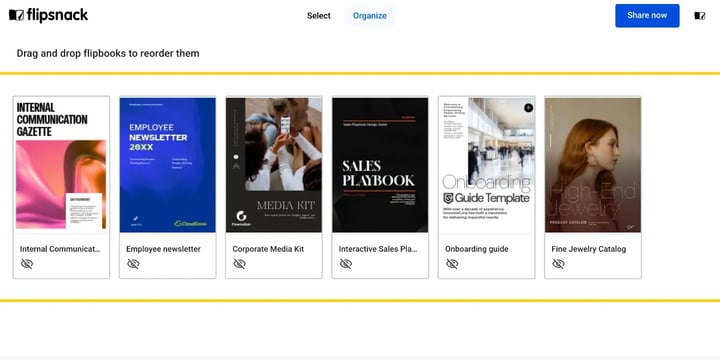Viewport: 720px width, 360px height.
Task: Select the Employee Newsletter 20XX cover thumbnail
Action: click(x=168, y=164)
